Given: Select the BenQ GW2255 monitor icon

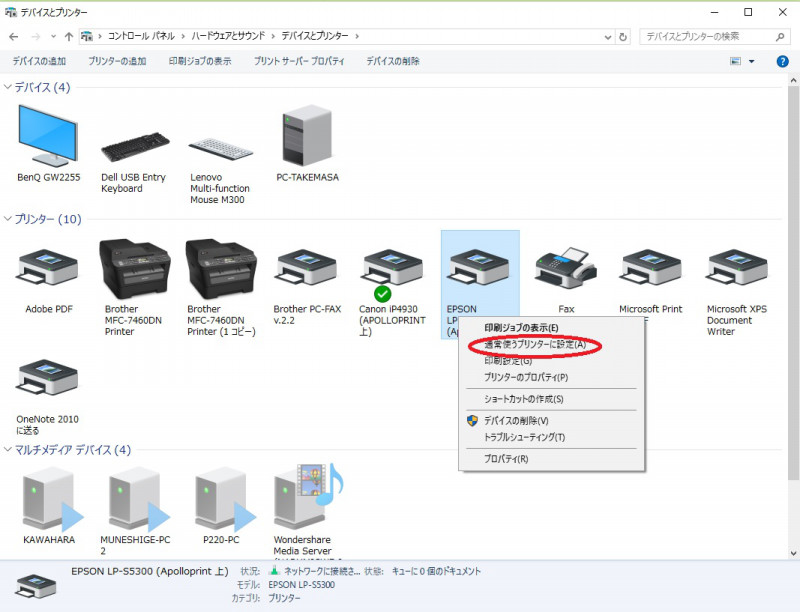Looking at the screenshot, I should (x=48, y=135).
